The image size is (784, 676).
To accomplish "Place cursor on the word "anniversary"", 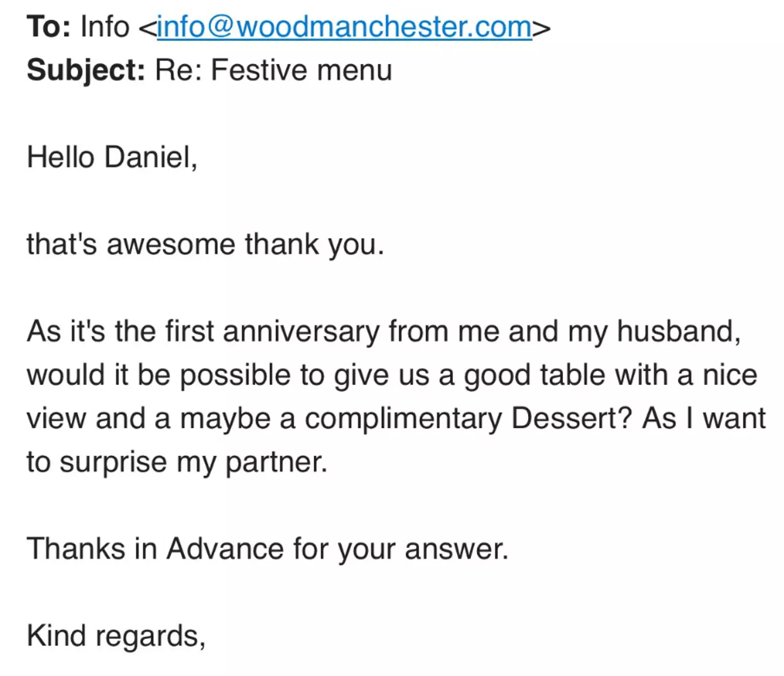I will (x=301, y=331).
